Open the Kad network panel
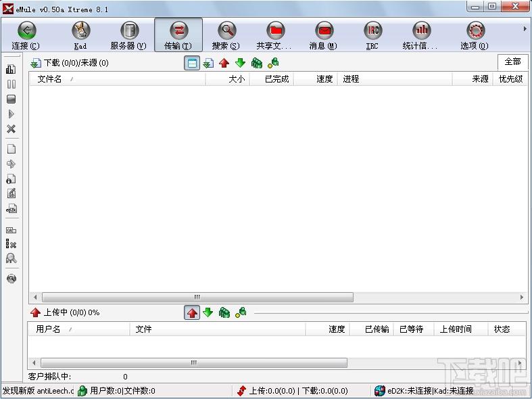 tap(80, 35)
